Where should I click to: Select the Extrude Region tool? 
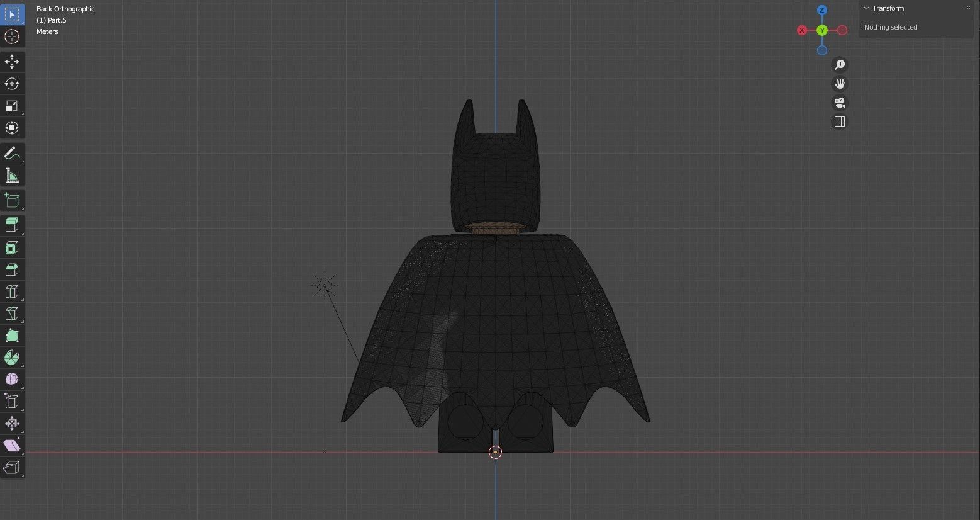(12, 225)
